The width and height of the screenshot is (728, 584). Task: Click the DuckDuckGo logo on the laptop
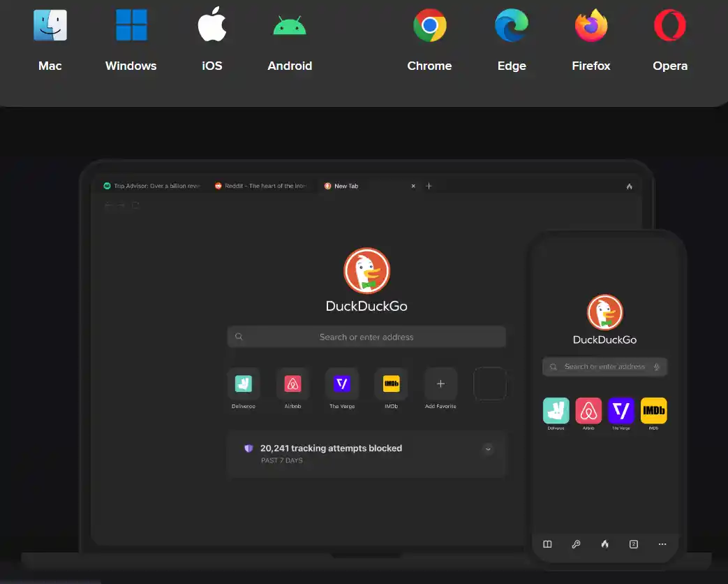coord(366,271)
